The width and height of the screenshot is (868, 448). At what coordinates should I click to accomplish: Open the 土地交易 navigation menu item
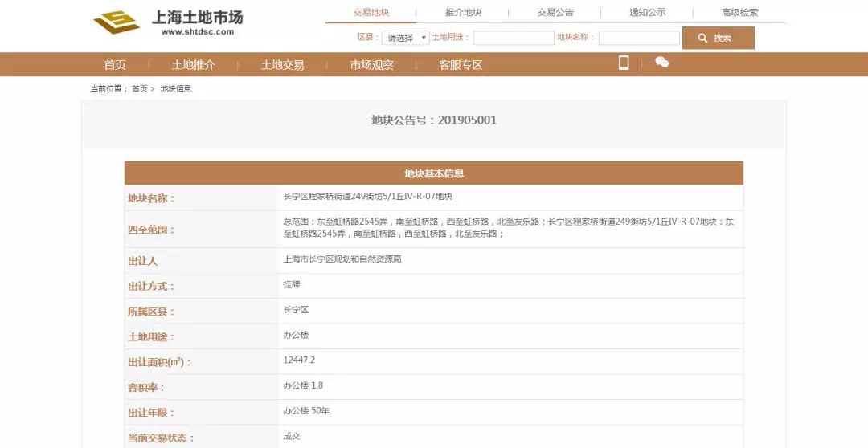point(282,65)
